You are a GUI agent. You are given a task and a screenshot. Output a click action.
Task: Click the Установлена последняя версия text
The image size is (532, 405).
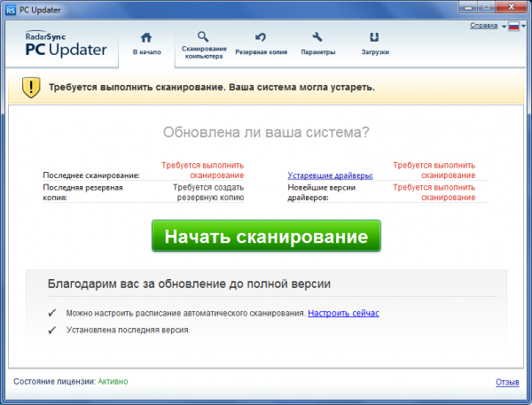[129, 330]
